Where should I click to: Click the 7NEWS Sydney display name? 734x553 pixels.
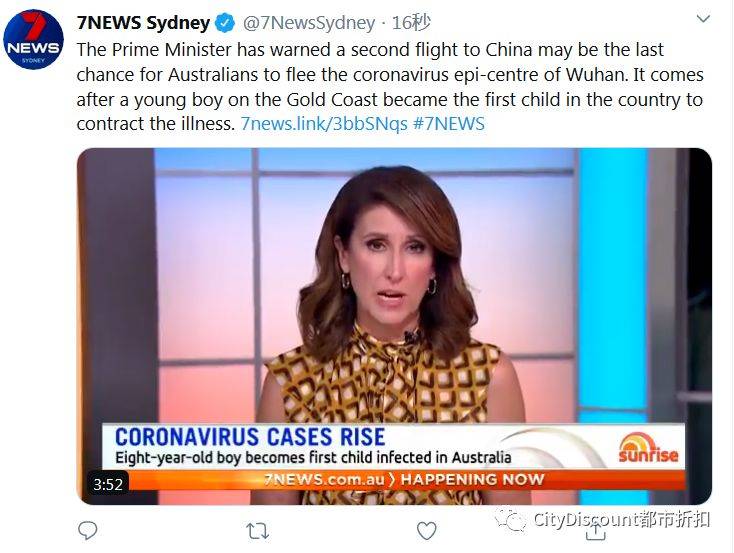pos(143,22)
